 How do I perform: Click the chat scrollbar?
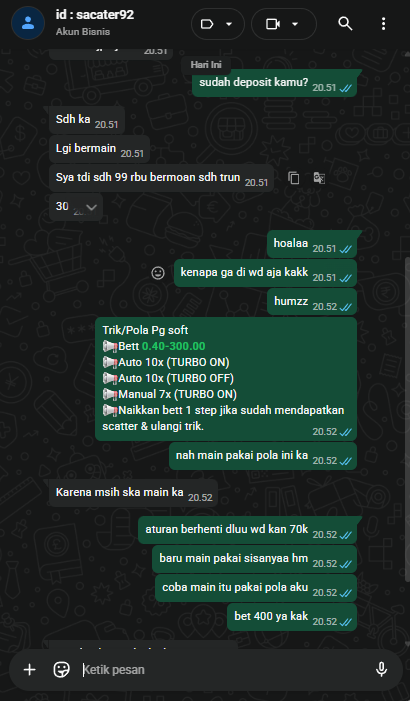407,447
